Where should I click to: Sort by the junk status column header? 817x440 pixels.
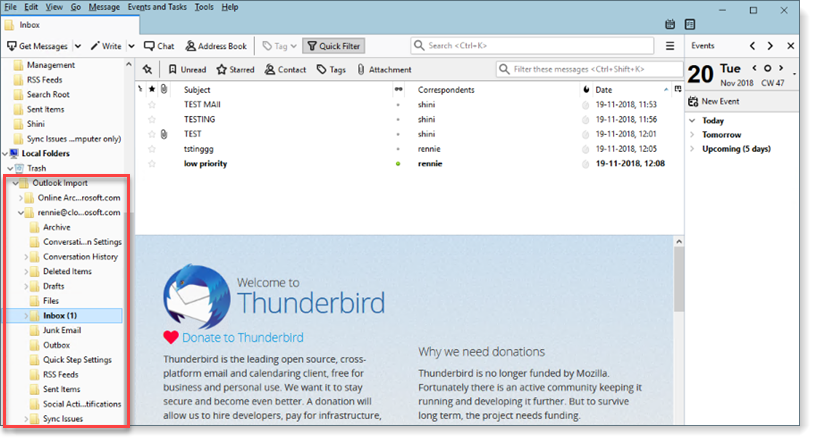pos(586,89)
